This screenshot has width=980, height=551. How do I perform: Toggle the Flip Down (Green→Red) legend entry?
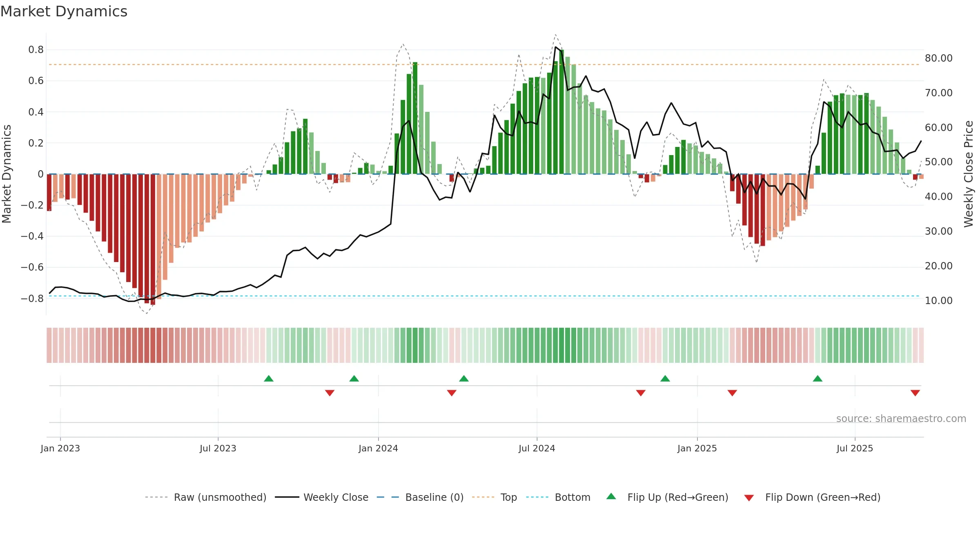812,497
